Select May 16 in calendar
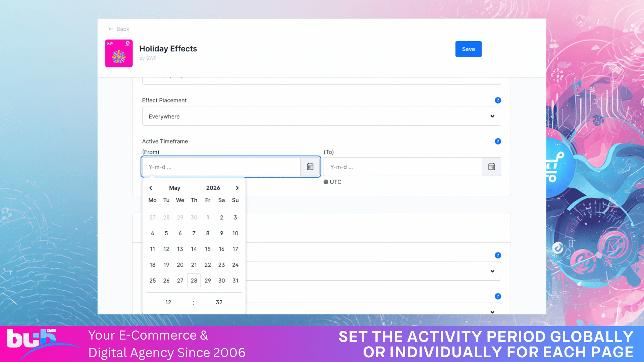The width and height of the screenshot is (644, 362). (x=221, y=249)
